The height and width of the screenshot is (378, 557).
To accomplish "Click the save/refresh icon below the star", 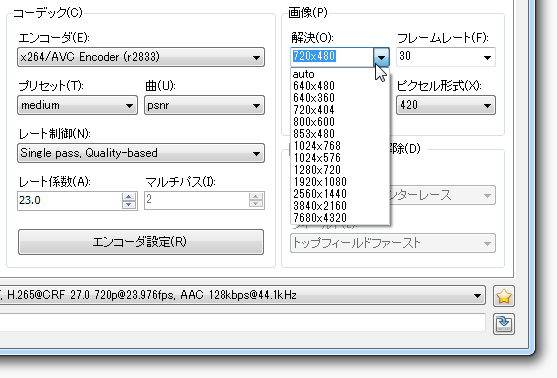I will (x=504, y=324).
